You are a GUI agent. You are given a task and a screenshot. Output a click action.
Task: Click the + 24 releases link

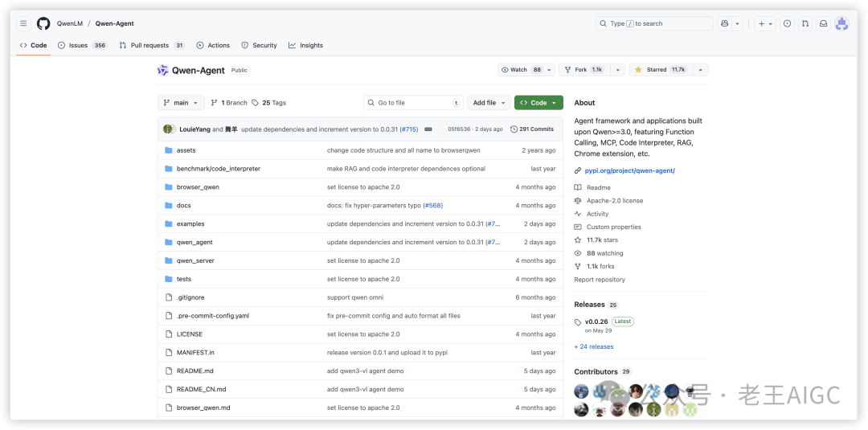tap(594, 347)
